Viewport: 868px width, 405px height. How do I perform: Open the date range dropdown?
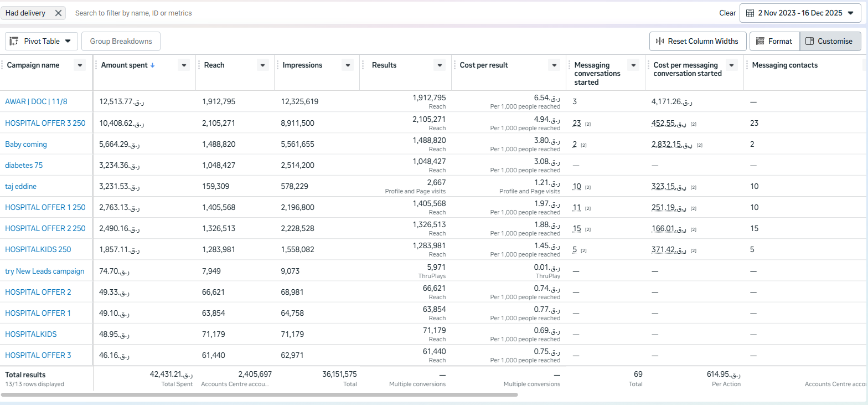click(850, 13)
